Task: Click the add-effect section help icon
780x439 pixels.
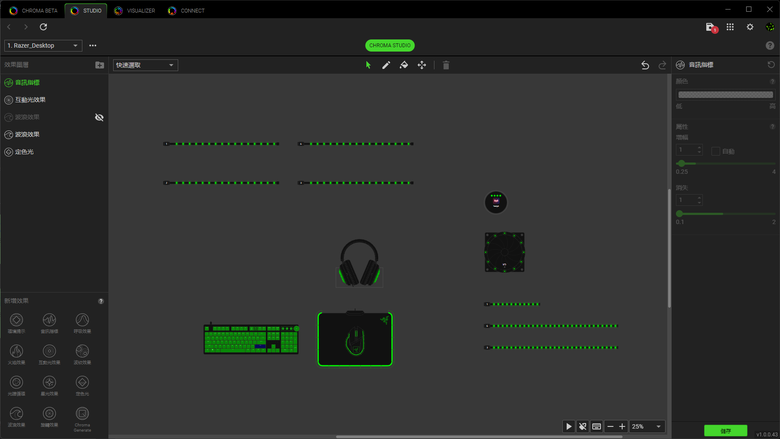Action: pyautogui.click(x=101, y=301)
